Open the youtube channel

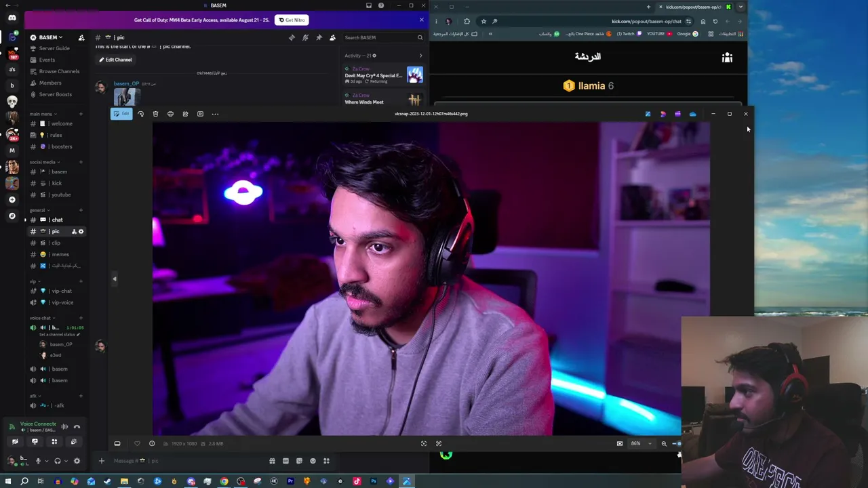[57, 195]
